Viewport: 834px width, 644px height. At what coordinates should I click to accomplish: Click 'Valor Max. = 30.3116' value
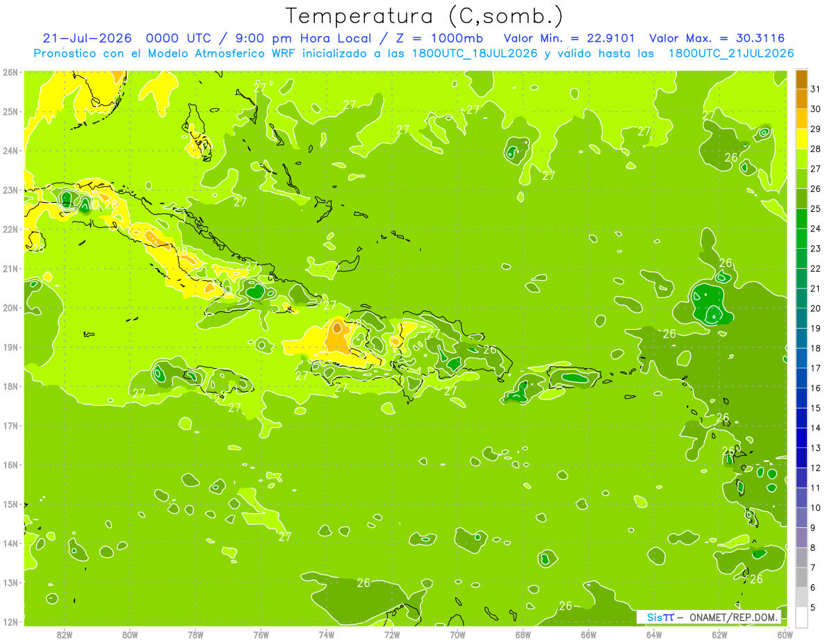tap(717, 38)
